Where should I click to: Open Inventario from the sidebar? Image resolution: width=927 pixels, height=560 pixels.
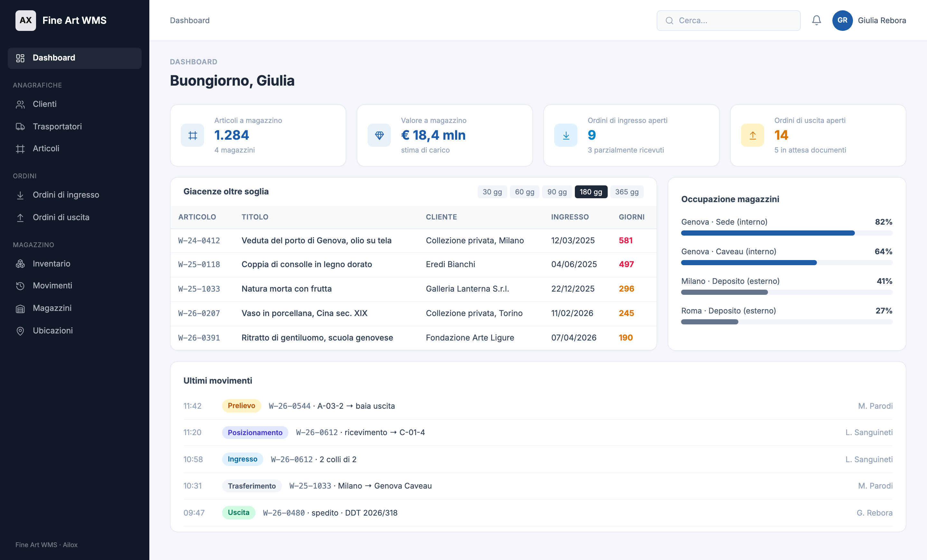pyautogui.click(x=74, y=264)
